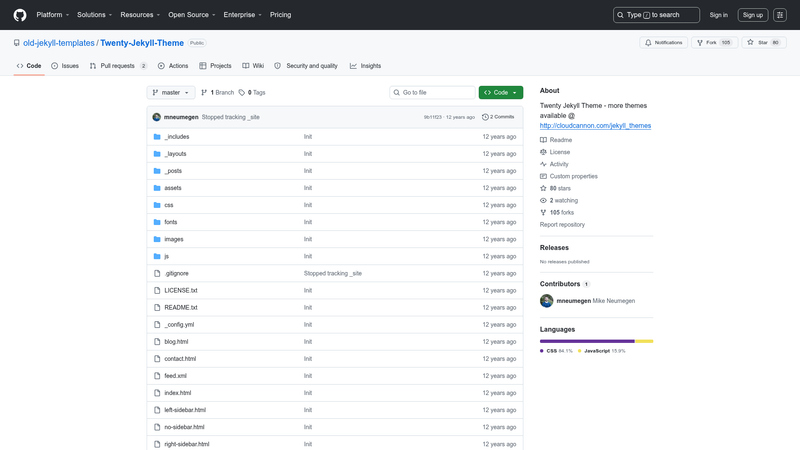Click the purple CSS language bar segment
Screen dimensions: 800x450
coord(587,341)
